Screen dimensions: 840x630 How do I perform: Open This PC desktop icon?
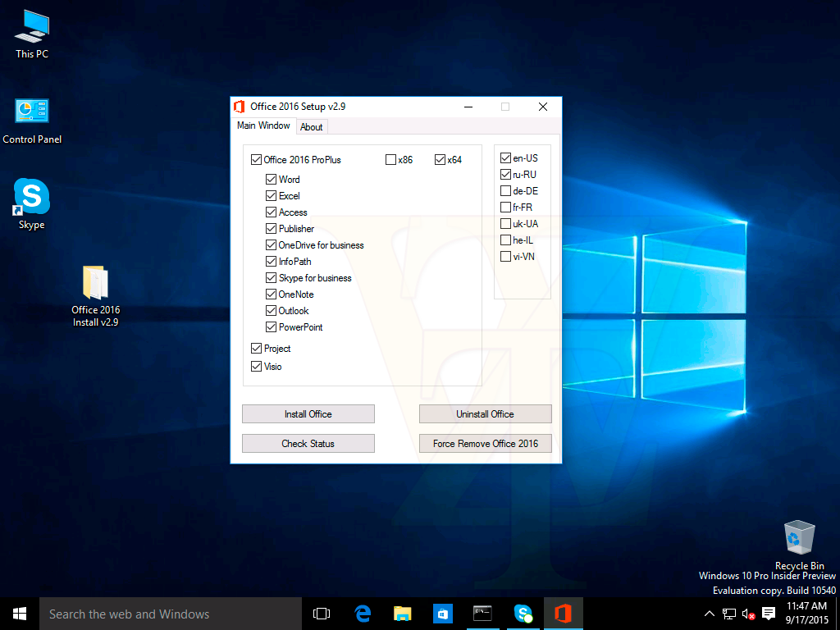click(x=32, y=34)
